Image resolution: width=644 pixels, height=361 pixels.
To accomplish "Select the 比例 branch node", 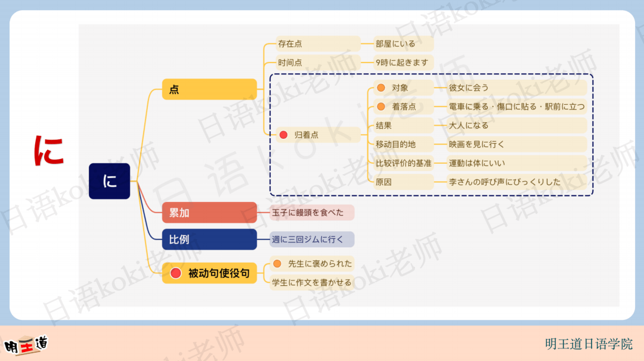I will tap(209, 239).
